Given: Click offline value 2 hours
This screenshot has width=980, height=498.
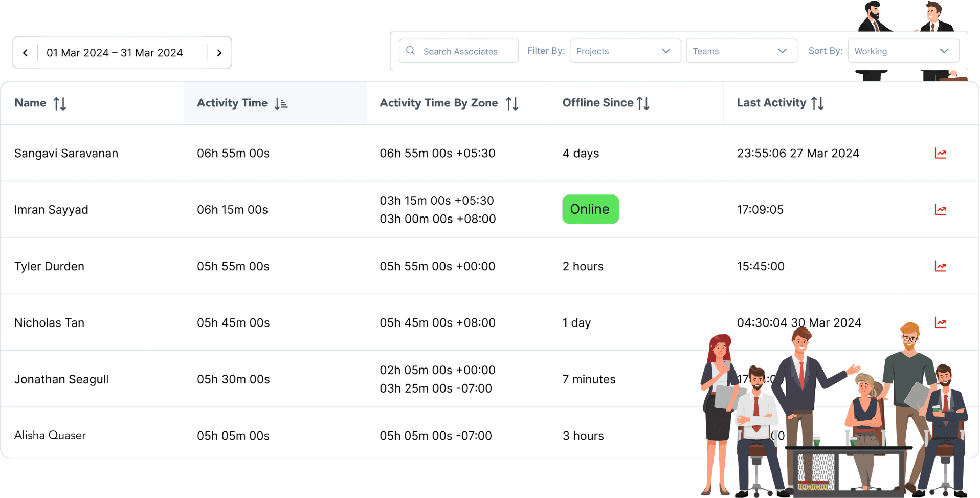Looking at the screenshot, I should pyautogui.click(x=583, y=266).
